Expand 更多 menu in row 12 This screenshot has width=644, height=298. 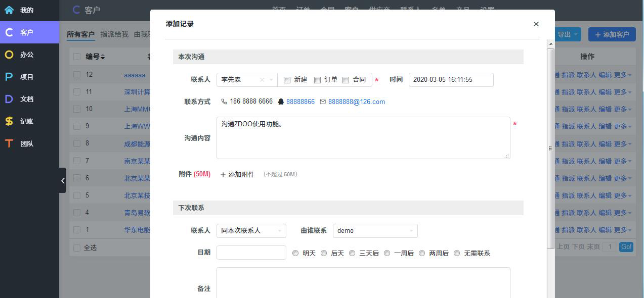click(622, 75)
